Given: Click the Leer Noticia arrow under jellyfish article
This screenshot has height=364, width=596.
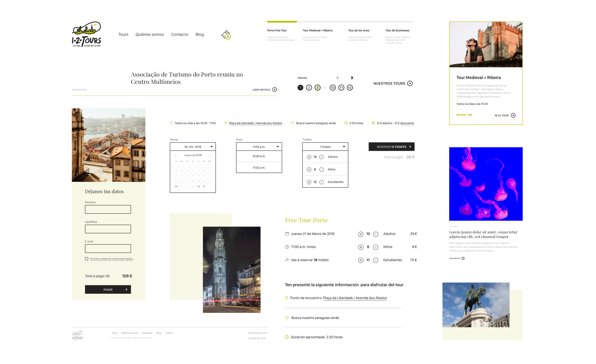Looking at the screenshot, I should (463, 258).
